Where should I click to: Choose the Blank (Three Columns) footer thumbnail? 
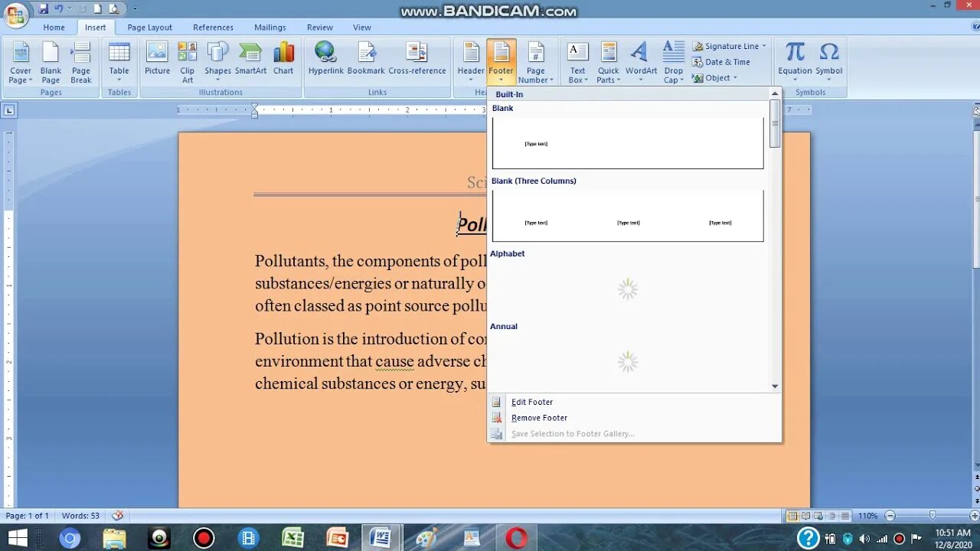[628, 215]
